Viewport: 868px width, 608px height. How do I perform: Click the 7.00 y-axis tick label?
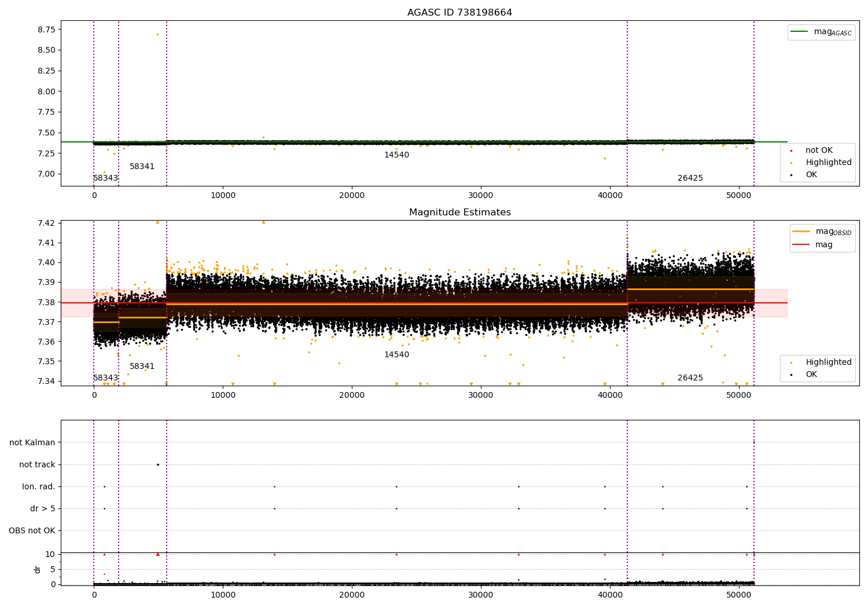click(x=46, y=174)
